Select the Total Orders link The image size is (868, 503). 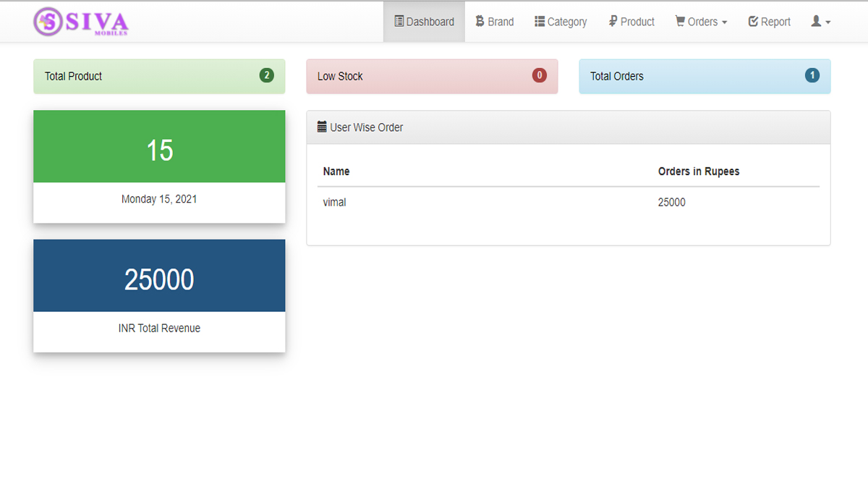[x=616, y=76]
